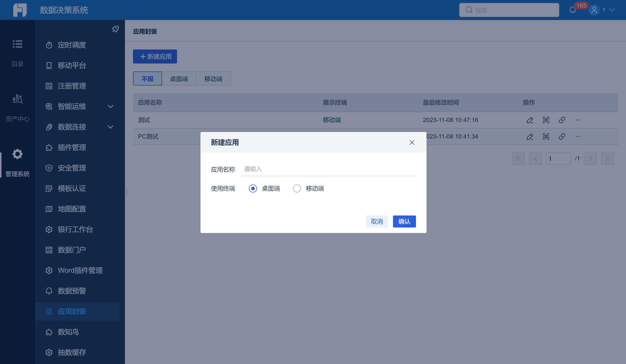626x364 pixels.
Task: Click the edit pencil icon for 测试 row
Action: 530,120
